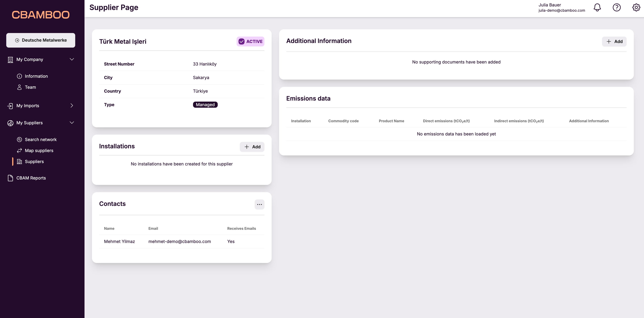The image size is (644, 318).
Task: Click the Managed type tag
Action: [x=205, y=105]
